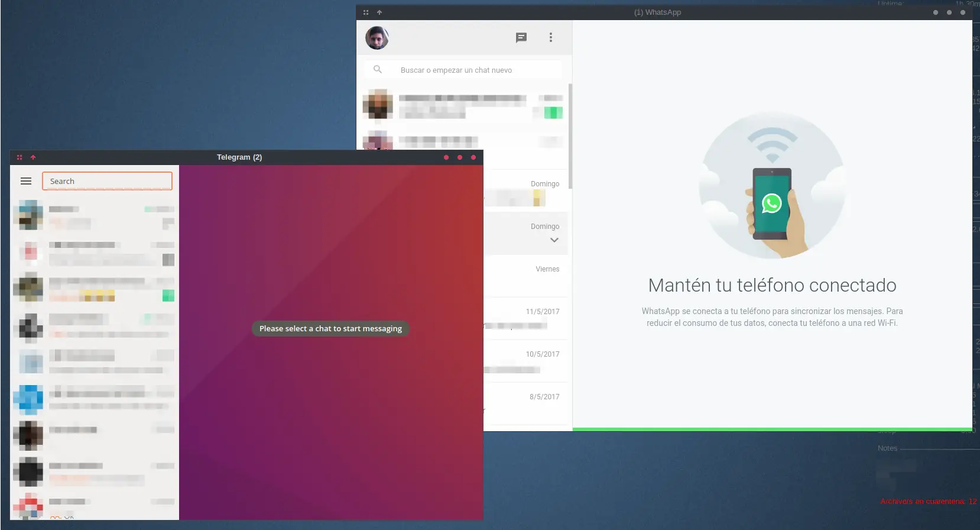The height and width of the screenshot is (530, 980).
Task: Open WhatsApp new chat icon
Action: 521,37
